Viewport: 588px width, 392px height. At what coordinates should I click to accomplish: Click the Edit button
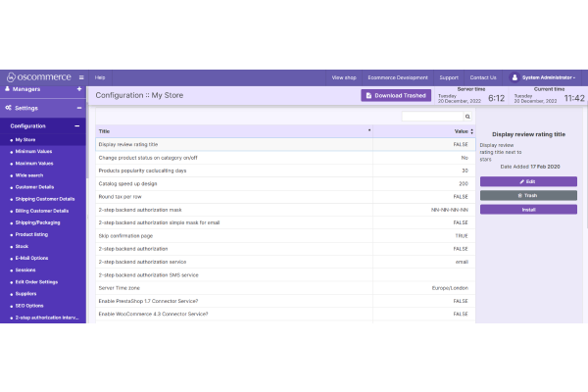pos(528,181)
